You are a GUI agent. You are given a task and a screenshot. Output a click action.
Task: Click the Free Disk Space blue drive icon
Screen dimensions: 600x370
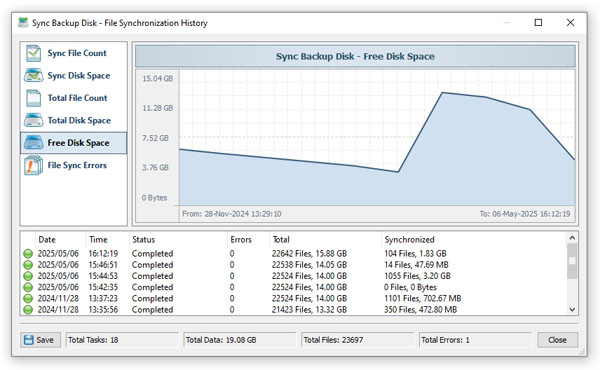tap(34, 143)
